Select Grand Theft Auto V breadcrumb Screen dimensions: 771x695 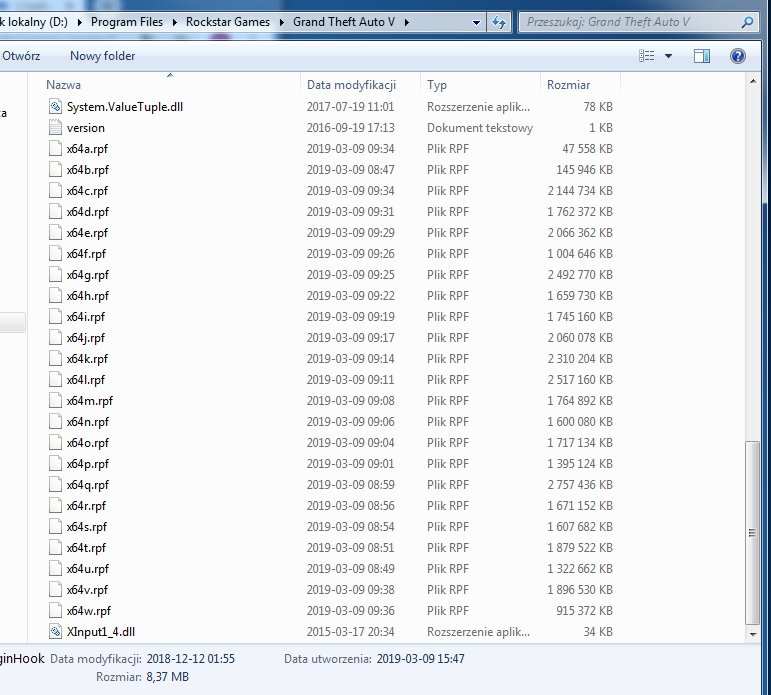344,22
